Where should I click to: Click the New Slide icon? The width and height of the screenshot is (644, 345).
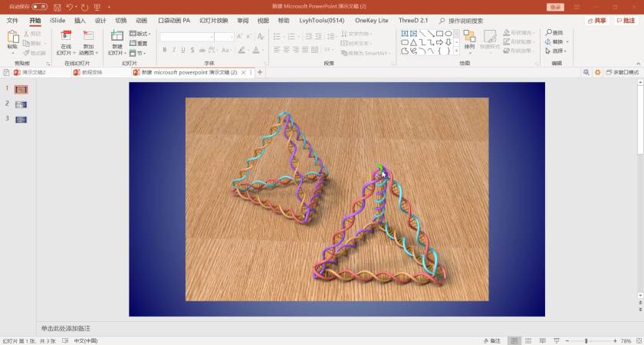(x=117, y=36)
